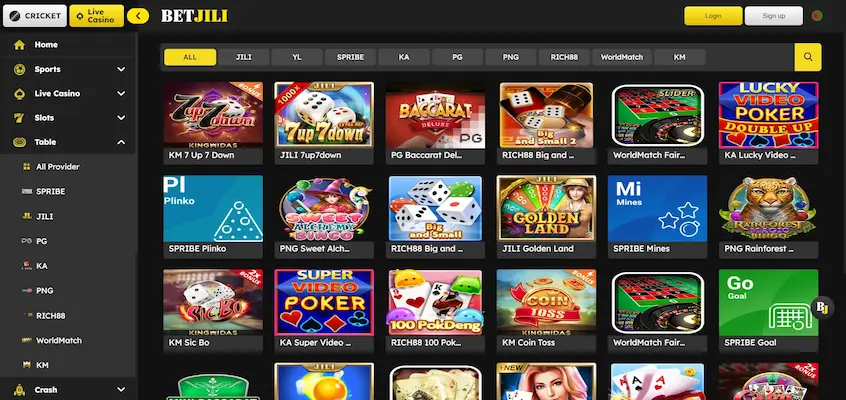Filter games by the PG tab
Screen dimensions: 846x400
[458, 57]
